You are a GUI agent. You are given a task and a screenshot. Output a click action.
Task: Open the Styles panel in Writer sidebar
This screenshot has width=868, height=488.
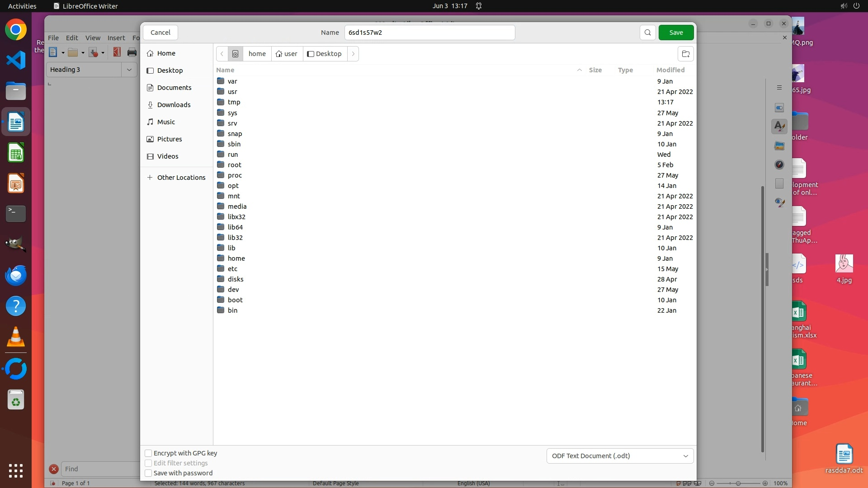pyautogui.click(x=779, y=127)
